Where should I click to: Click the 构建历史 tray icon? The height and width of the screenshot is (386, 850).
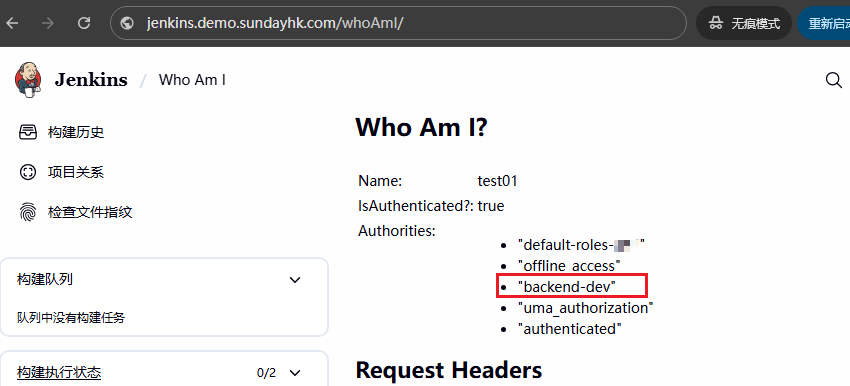28,132
